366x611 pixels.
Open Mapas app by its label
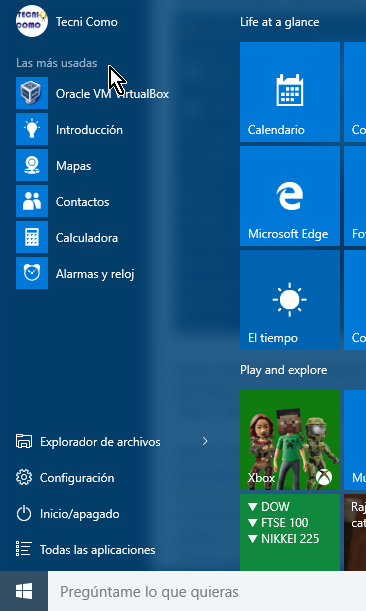(74, 166)
